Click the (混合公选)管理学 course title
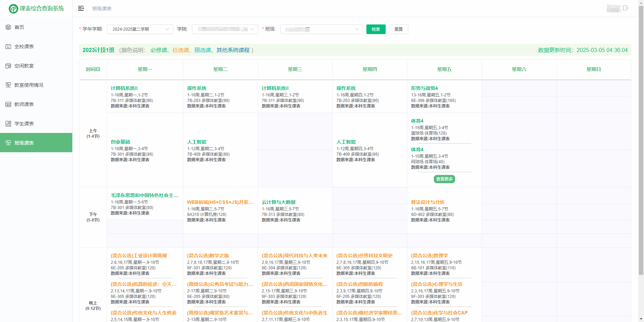The height and width of the screenshot is (322, 644). point(429,256)
